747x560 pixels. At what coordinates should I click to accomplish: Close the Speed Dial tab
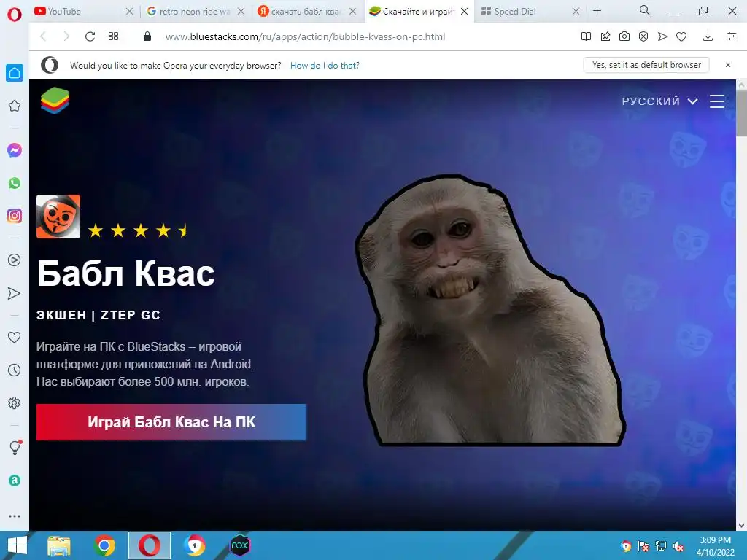576,12
